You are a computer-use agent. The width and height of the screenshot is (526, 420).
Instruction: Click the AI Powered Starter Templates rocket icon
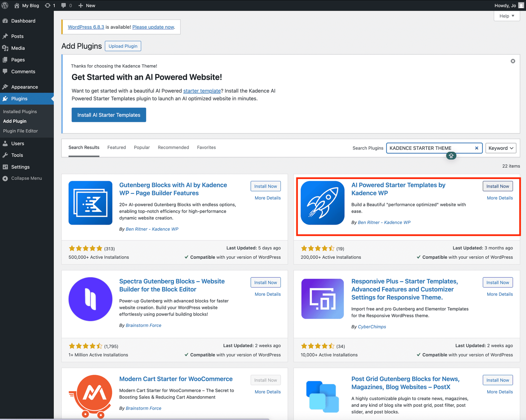[323, 203]
